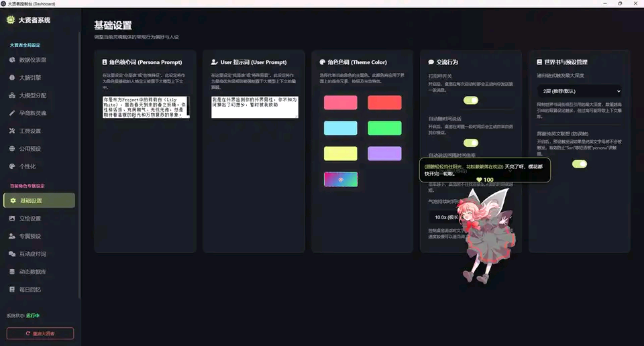The height and width of the screenshot is (346, 644).
Task: Click into the Persona Prompt text box
Action: coord(146,107)
